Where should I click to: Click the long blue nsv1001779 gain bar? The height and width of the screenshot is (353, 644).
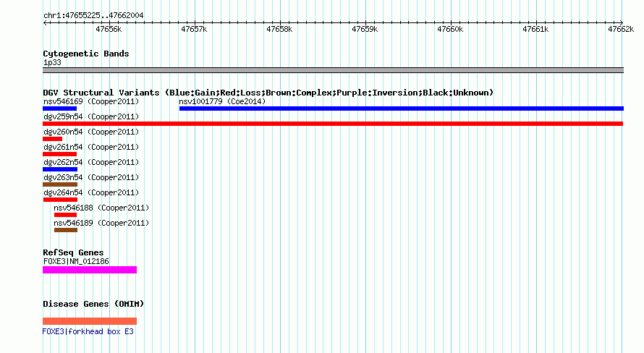(402, 109)
